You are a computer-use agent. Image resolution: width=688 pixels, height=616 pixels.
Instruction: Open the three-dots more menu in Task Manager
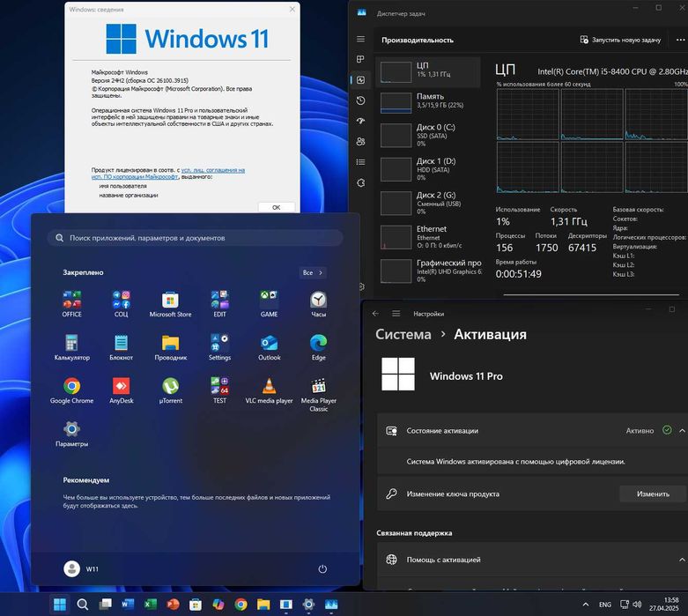tap(680, 40)
